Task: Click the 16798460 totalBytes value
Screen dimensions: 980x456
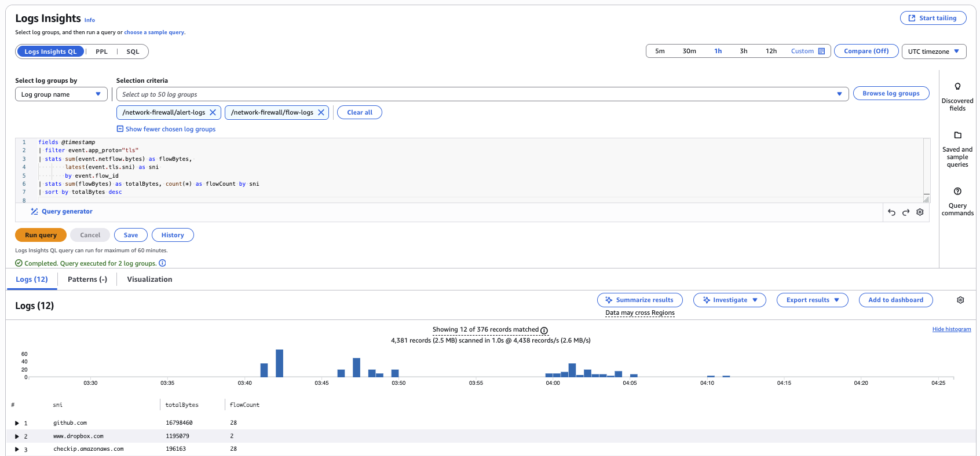Action: pos(179,423)
